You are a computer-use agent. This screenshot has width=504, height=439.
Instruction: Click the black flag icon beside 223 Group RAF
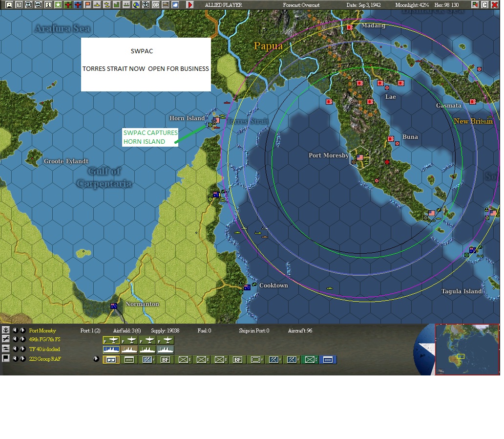pos(5,358)
